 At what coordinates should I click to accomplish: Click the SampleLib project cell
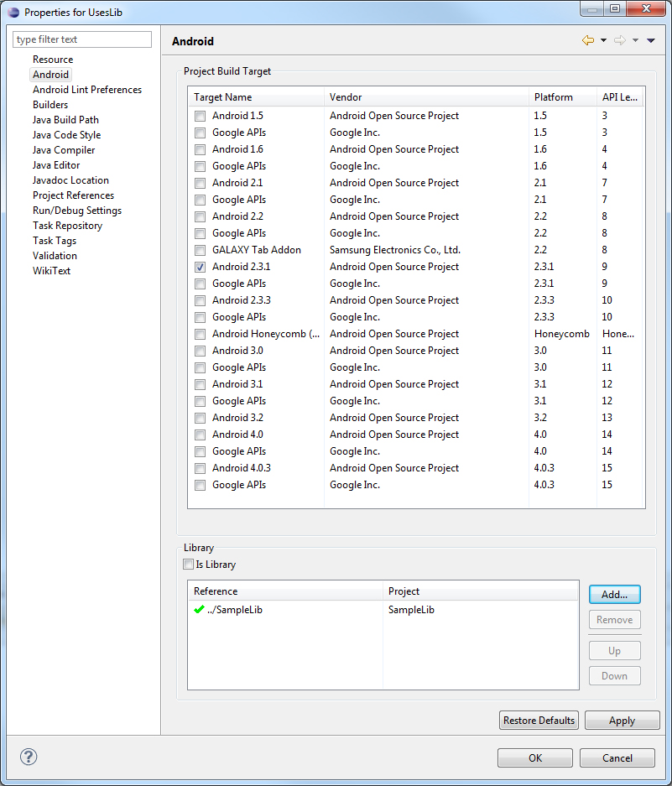(x=411, y=610)
